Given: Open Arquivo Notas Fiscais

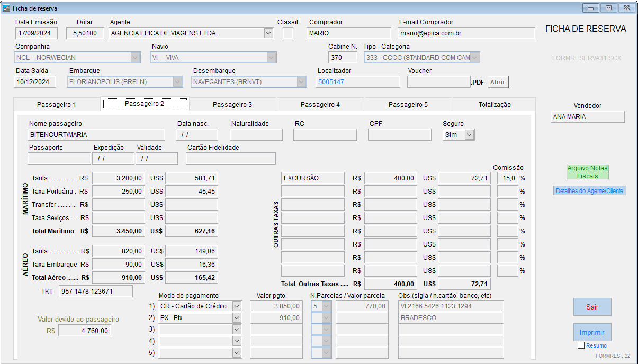Looking at the screenshot, I should tap(587, 171).
